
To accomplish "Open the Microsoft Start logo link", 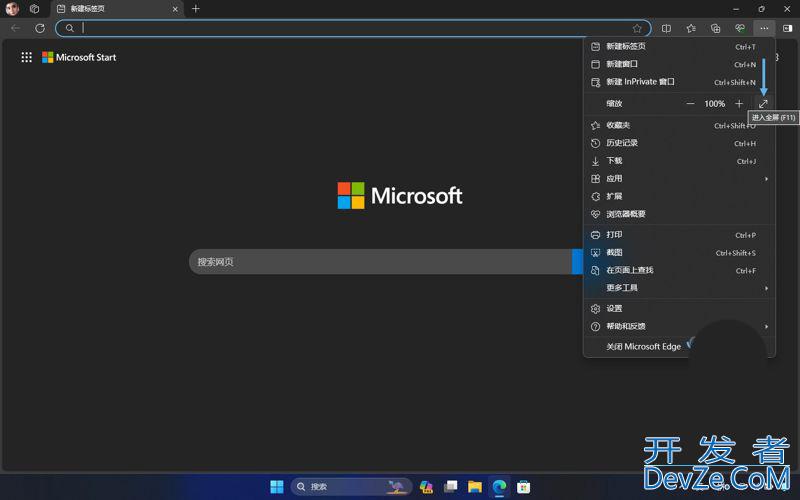I will coord(79,57).
